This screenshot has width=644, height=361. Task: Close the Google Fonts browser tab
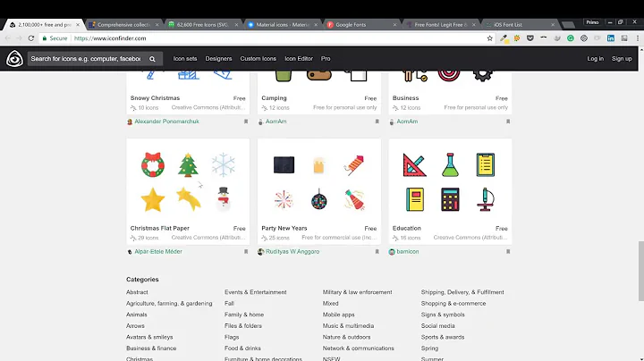[x=394, y=25]
